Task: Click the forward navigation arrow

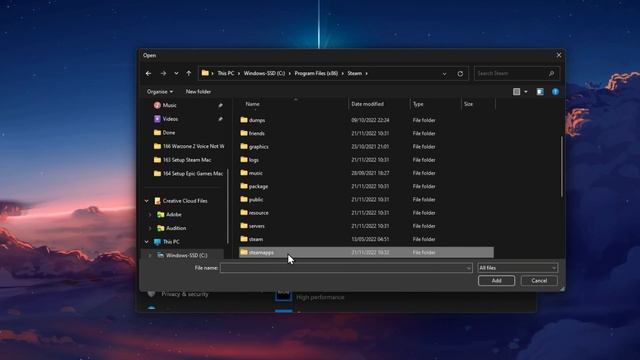Action: (x=163, y=73)
